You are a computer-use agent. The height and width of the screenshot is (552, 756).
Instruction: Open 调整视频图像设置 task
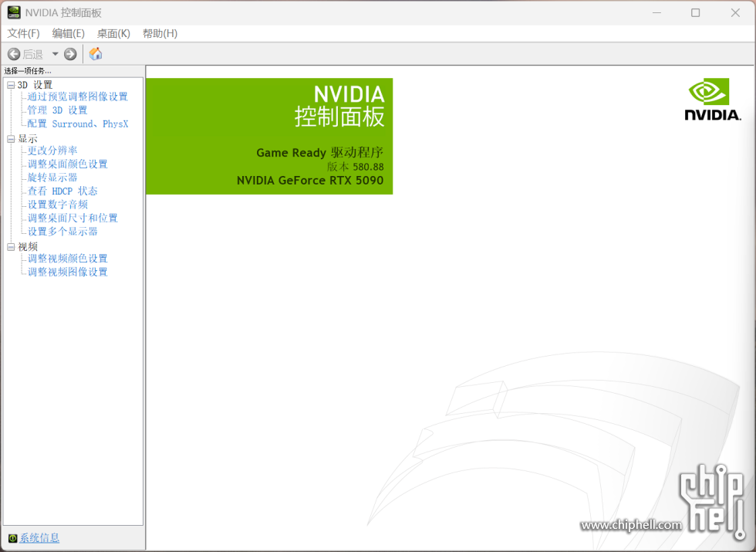(x=68, y=272)
